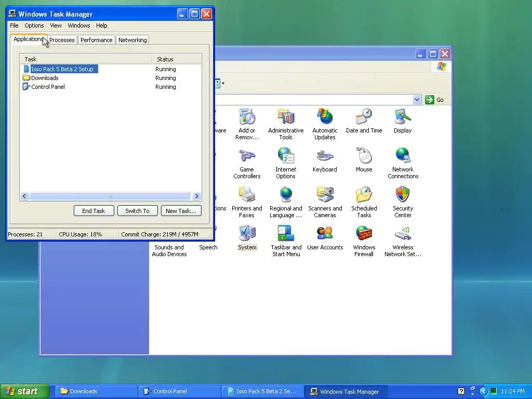Switch to the Processes tab
Image resolution: width=532 pixels, height=399 pixels.
(62, 40)
